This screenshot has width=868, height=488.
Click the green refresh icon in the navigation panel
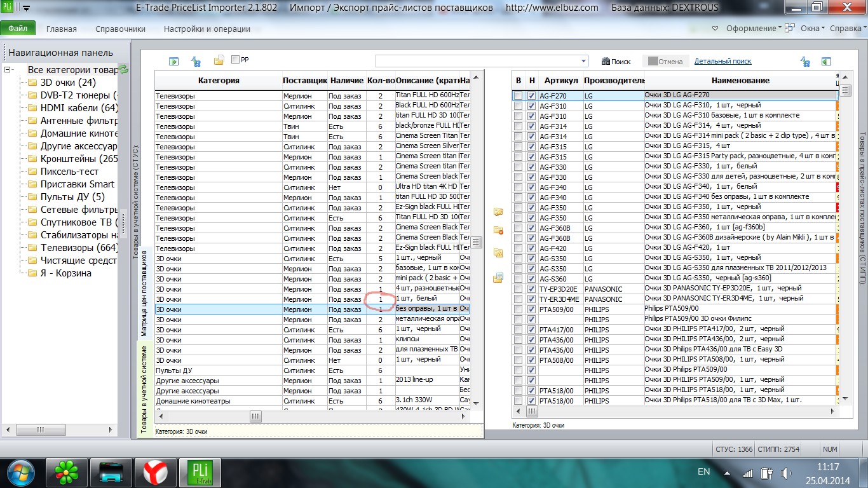(123, 69)
